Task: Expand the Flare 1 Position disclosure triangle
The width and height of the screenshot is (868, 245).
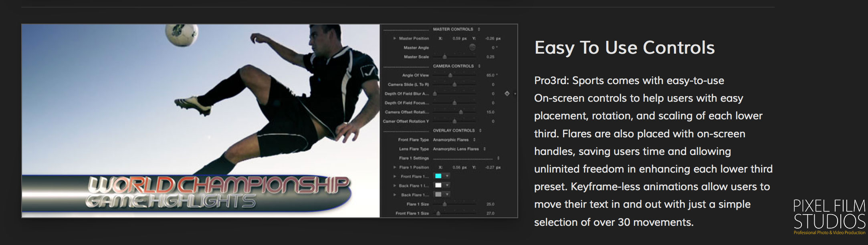Action: pyautogui.click(x=395, y=167)
